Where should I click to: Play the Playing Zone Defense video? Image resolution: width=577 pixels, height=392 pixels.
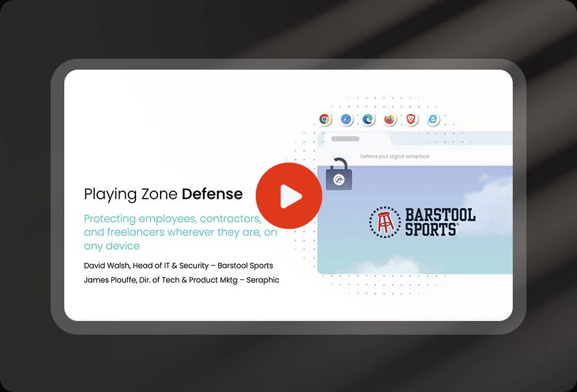point(288,196)
